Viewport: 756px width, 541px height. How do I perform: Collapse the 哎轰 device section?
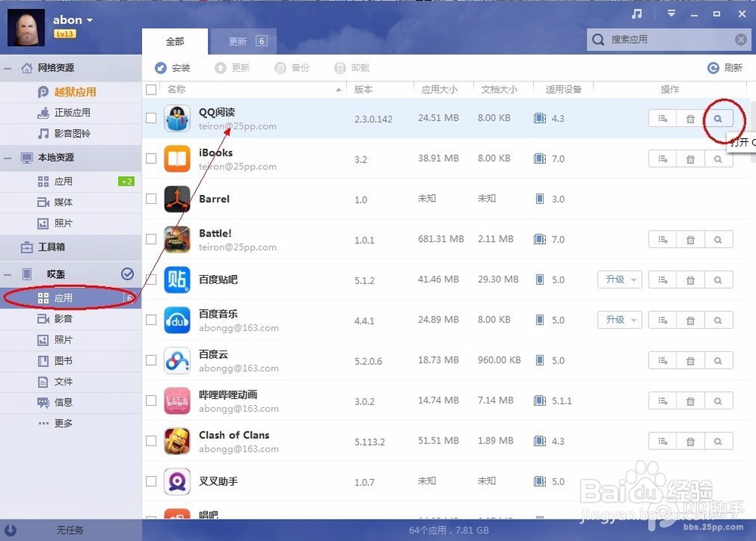[x=8, y=274]
